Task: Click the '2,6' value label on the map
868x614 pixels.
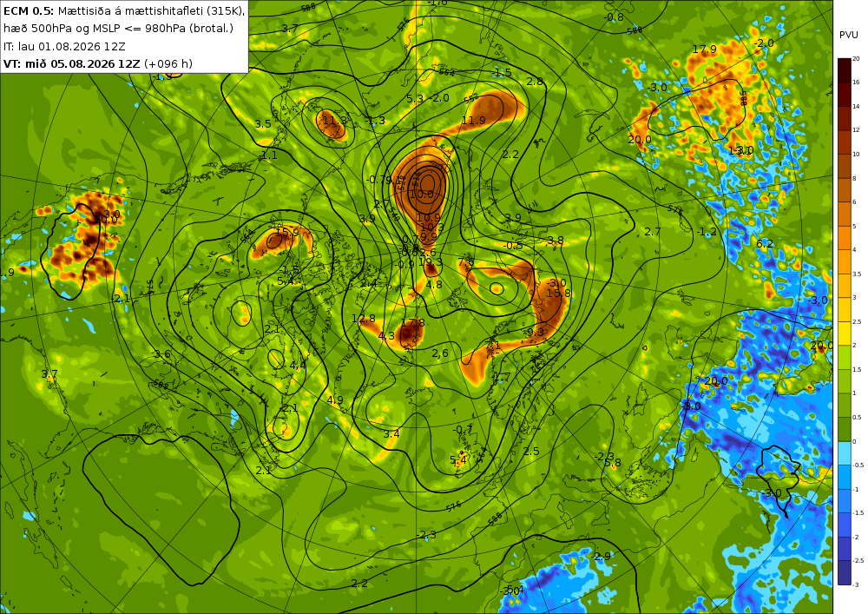Action: [x=439, y=353]
